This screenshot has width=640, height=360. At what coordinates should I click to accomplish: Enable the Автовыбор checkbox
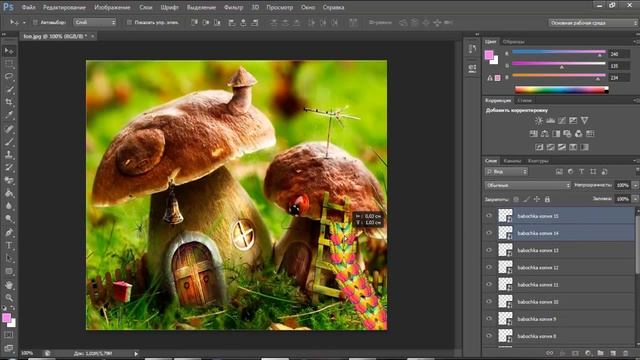(x=35, y=22)
